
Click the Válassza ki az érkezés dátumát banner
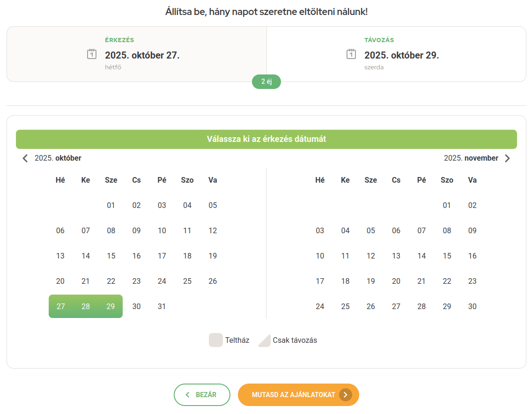[x=266, y=139]
